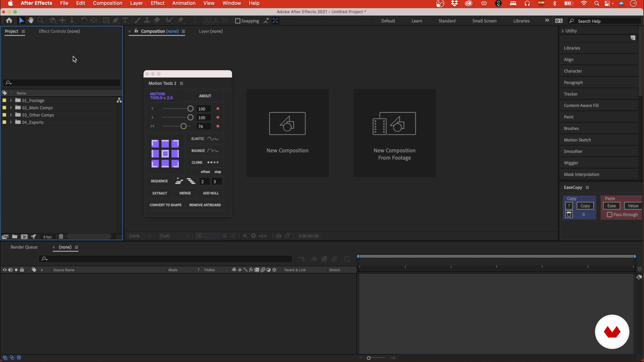
Task: Toggle the red circle ease-both keyframe button
Action: (218, 126)
